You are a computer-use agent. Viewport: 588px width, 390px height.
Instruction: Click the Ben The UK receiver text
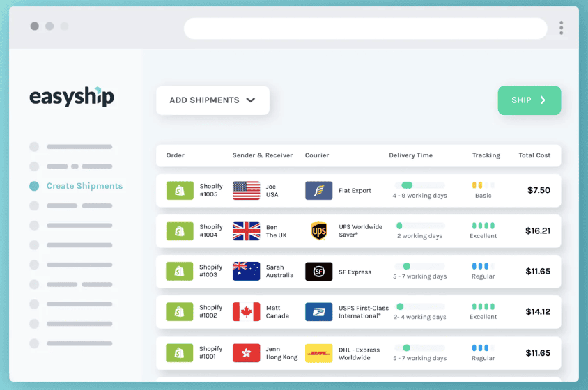[277, 231]
